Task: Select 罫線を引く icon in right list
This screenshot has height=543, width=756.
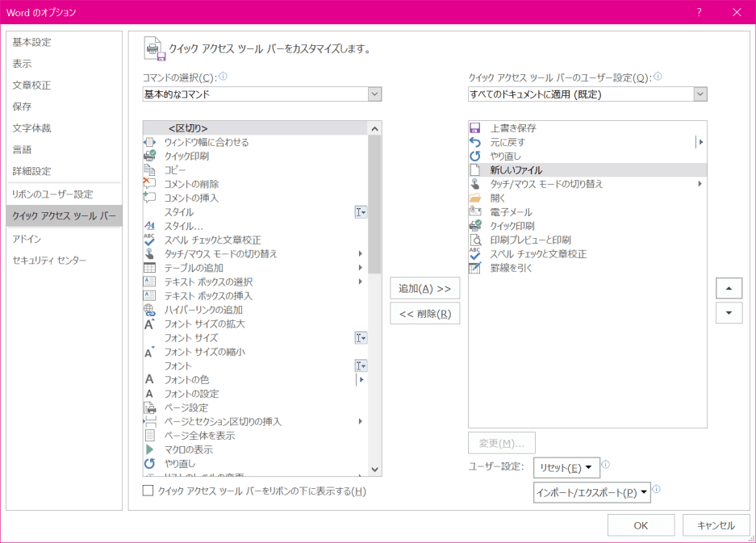Action: [475, 268]
